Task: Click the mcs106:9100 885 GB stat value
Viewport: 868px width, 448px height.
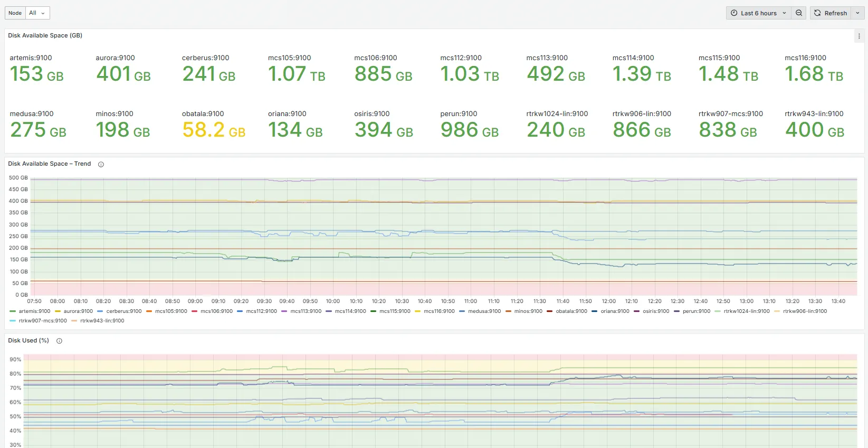Action: pos(384,74)
